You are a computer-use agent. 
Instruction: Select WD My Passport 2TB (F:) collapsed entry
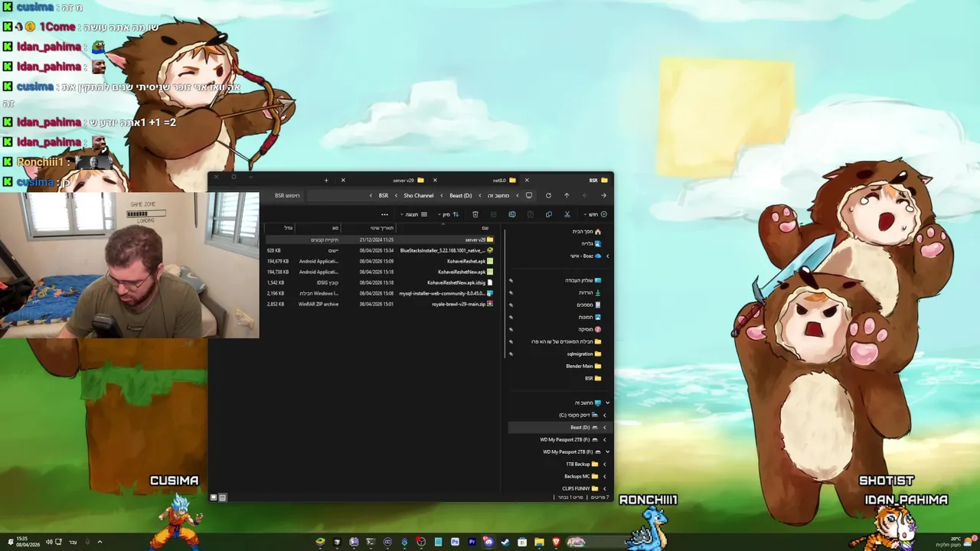569,439
